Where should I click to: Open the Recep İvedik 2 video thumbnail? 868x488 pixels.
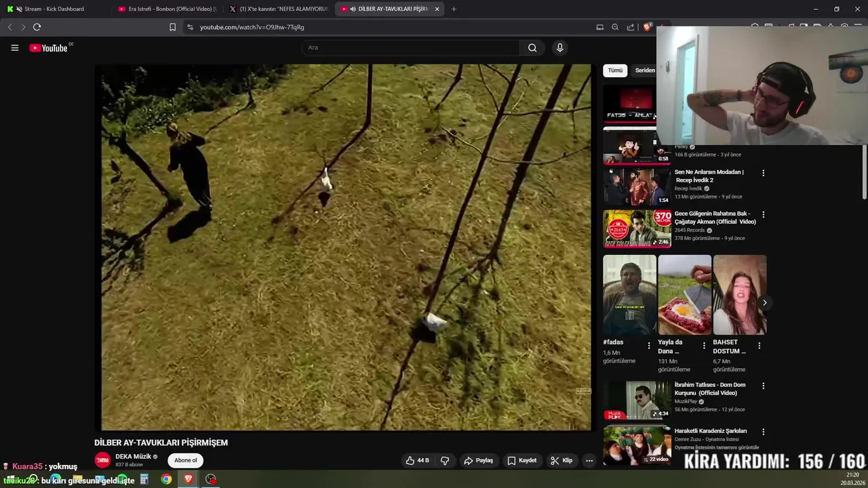[x=637, y=186]
